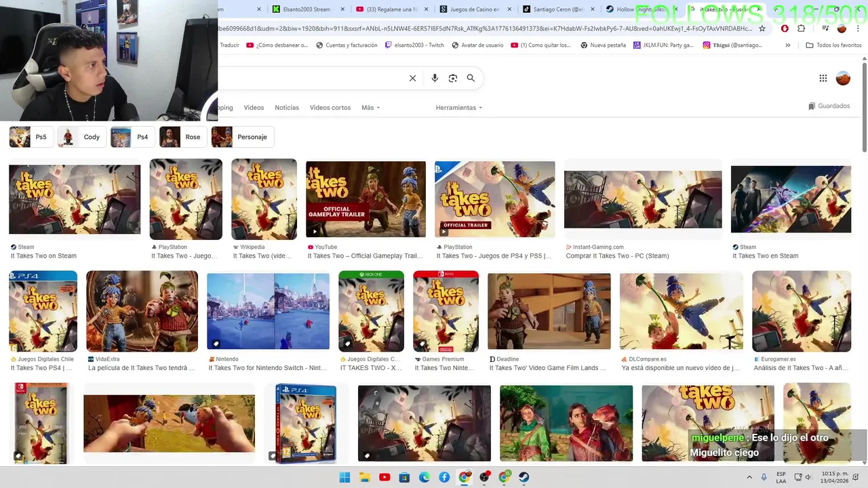Click the Google search input field
The image size is (868, 488).
(312, 78)
